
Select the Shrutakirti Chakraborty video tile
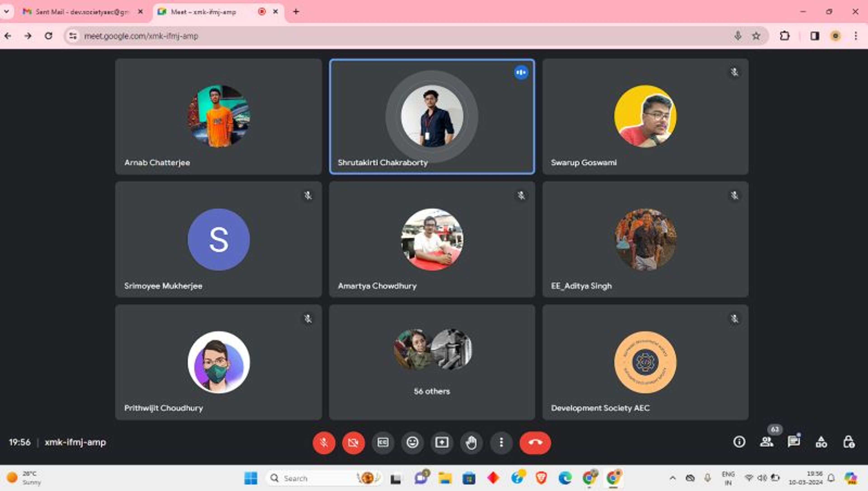click(x=432, y=116)
